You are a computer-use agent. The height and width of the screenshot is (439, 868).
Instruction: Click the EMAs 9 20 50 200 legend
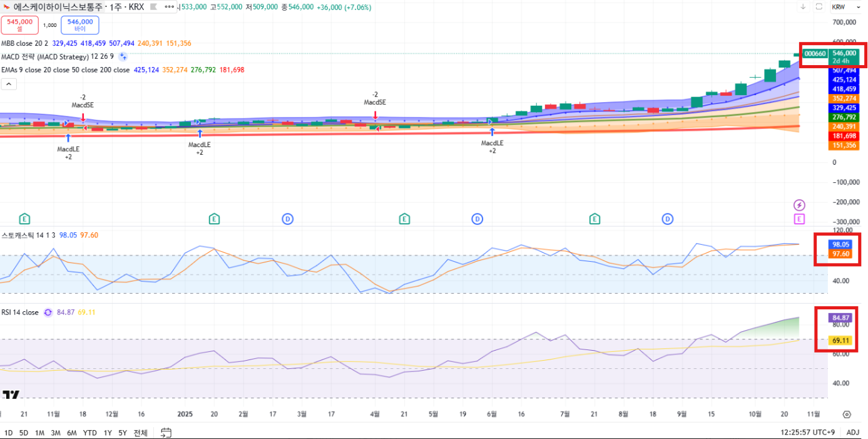[65, 70]
